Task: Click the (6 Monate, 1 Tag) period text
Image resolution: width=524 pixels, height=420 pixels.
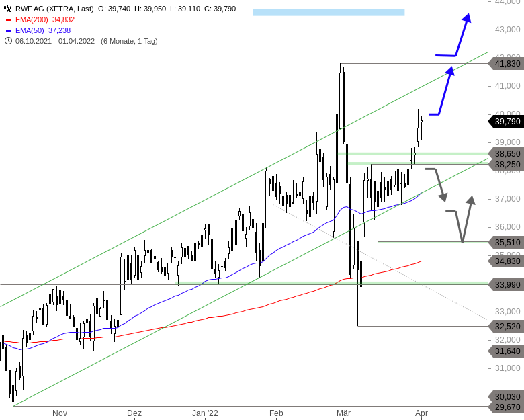Action: [x=129, y=41]
